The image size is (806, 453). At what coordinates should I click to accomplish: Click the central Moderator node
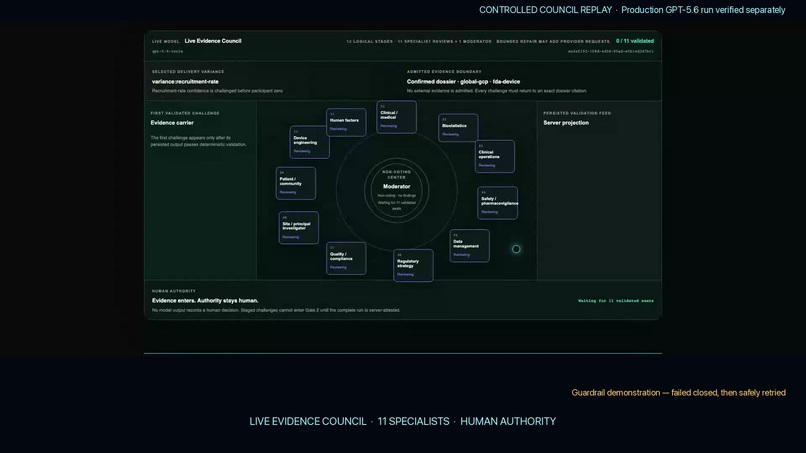coord(396,190)
